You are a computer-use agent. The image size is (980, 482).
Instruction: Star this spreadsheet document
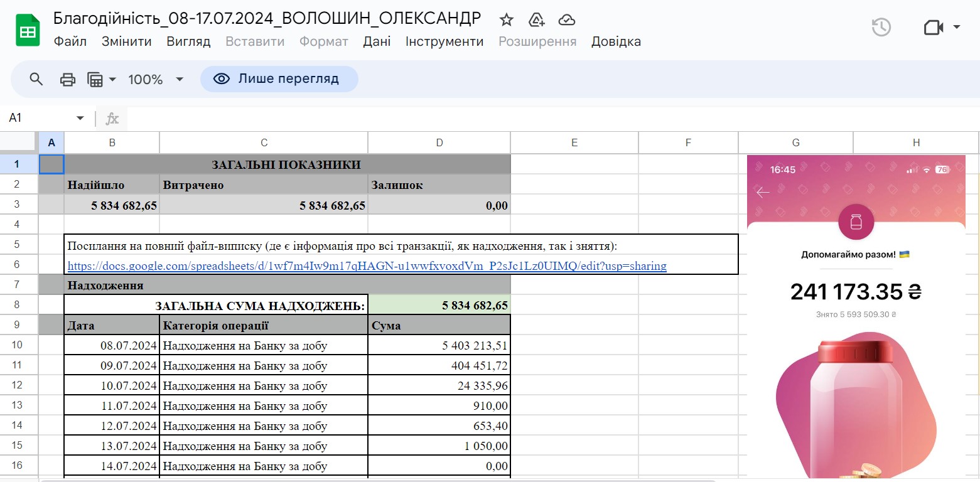click(x=506, y=19)
